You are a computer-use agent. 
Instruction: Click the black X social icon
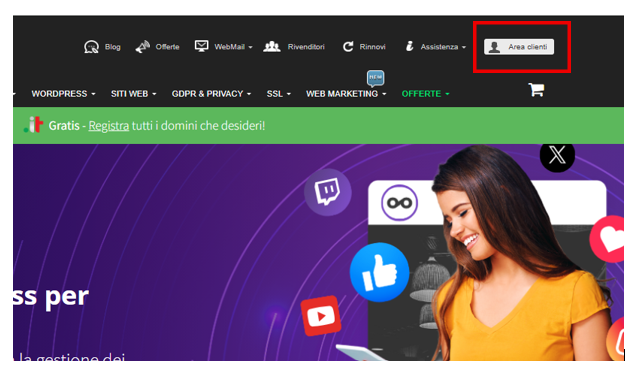(557, 155)
